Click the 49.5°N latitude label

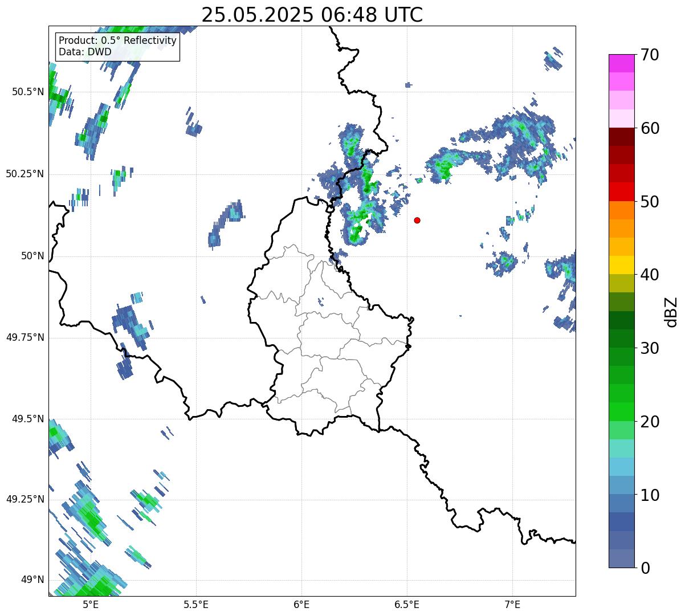[x=28, y=419]
